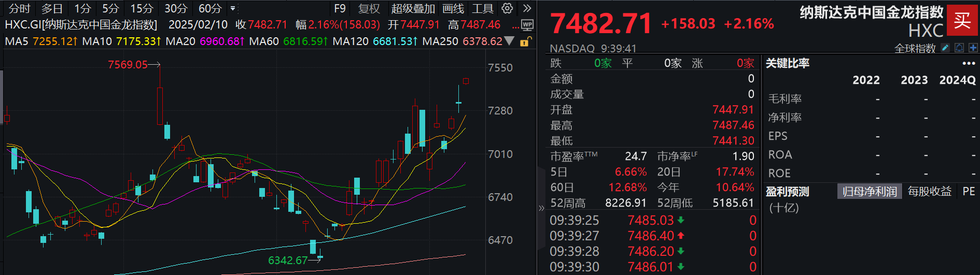Click the latest candlestick on the chart
This screenshot has width=980, height=275.
[466, 81]
